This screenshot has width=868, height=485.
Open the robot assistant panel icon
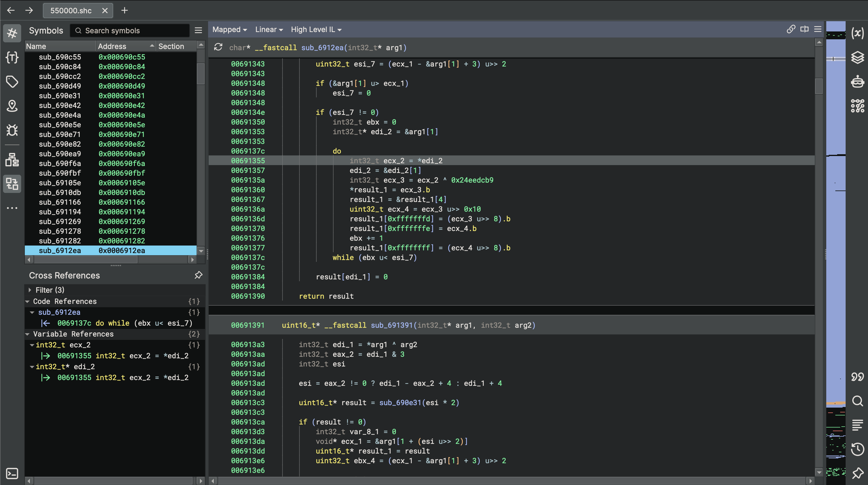857,82
